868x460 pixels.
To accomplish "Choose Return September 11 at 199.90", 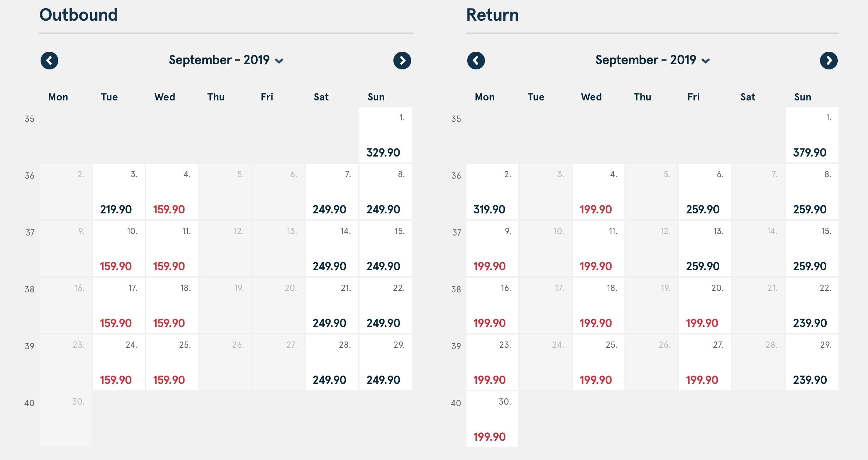I will pyautogui.click(x=598, y=249).
